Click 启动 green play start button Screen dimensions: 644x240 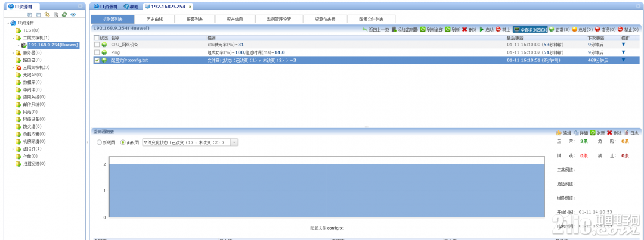point(487,30)
